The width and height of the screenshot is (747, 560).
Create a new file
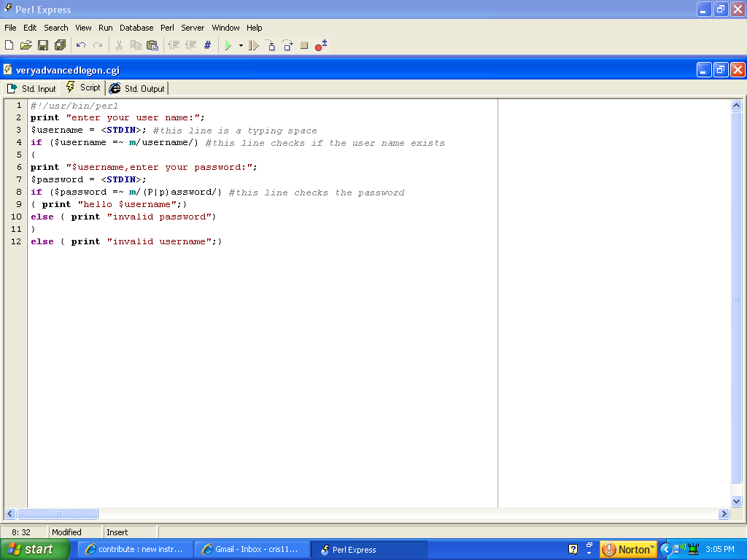pyautogui.click(x=9, y=44)
